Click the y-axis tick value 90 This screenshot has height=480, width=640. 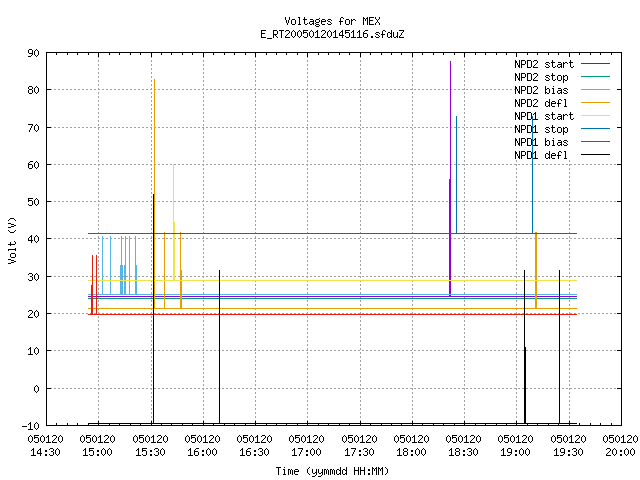tap(33, 53)
